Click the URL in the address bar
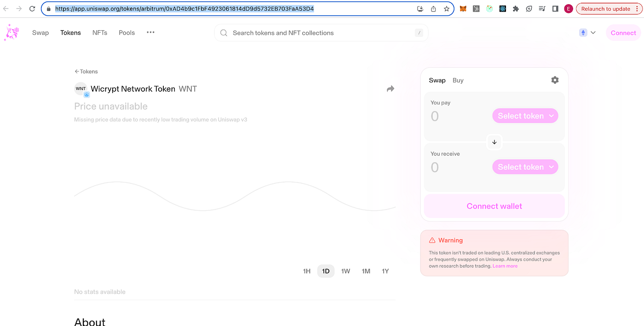The width and height of the screenshot is (644, 326). [184, 9]
